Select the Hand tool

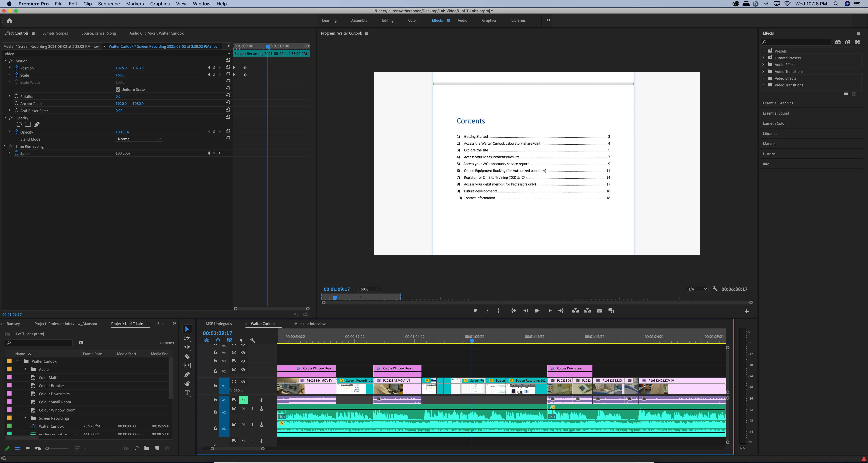pos(187,384)
